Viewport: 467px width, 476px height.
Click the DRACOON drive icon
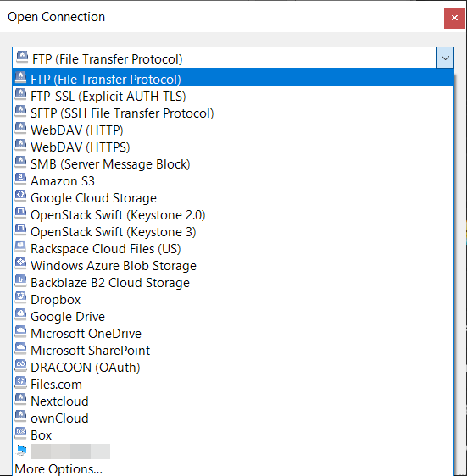point(20,365)
